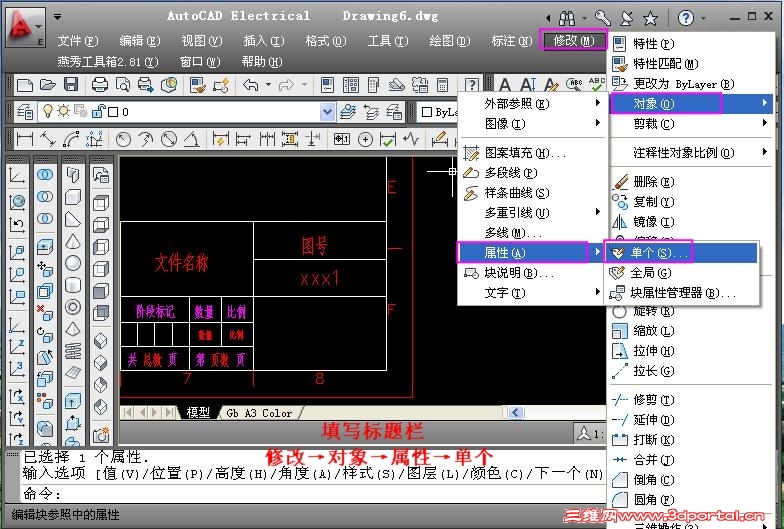Choose 单个(S)... in the attribute submenu
Viewport: 784px width, 529px height.
point(681,252)
